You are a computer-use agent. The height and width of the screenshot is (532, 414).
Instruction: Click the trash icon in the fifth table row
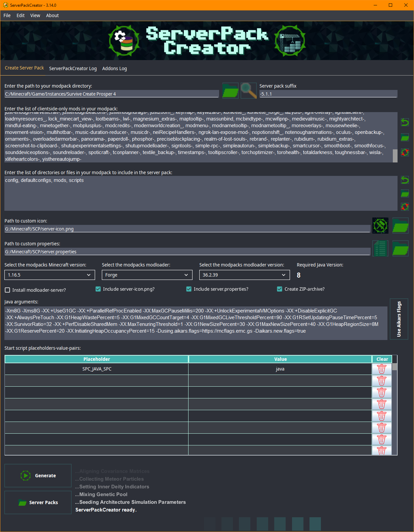coord(382,416)
